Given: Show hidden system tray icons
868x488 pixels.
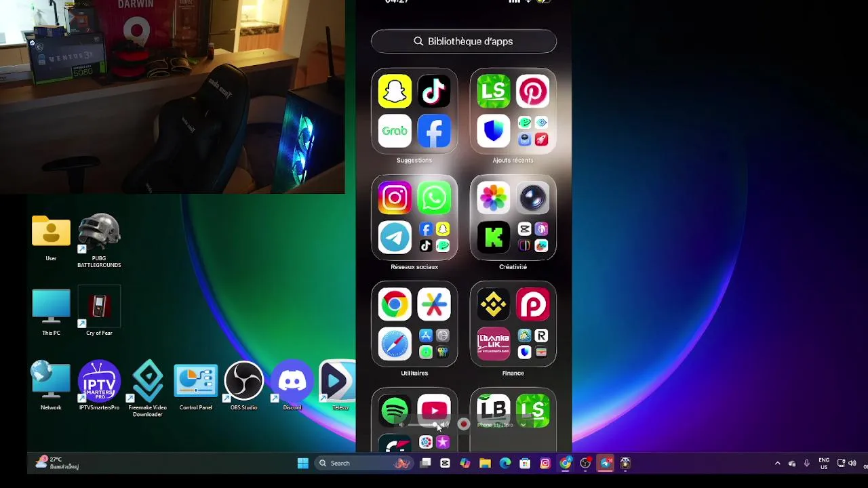Looking at the screenshot, I should [777, 463].
